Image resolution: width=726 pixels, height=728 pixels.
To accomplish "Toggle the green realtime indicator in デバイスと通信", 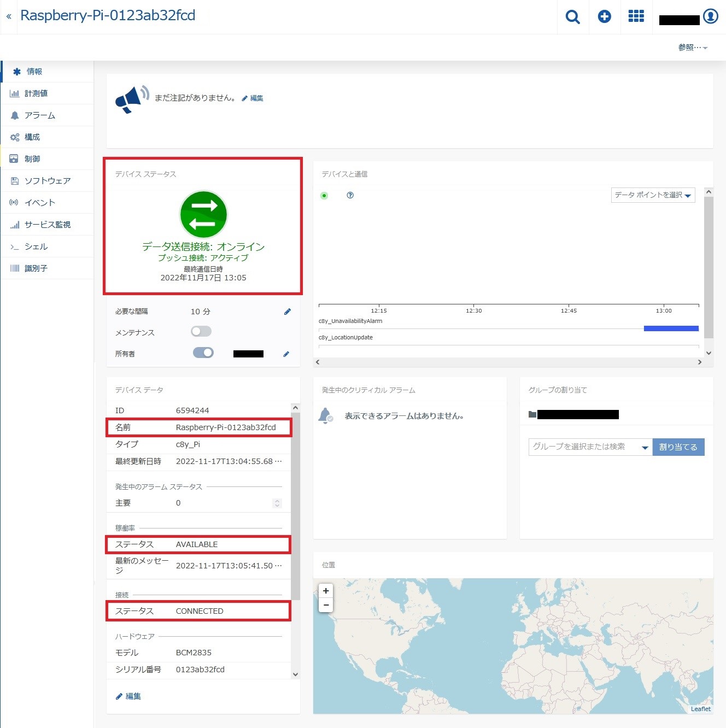I will [324, 196].
